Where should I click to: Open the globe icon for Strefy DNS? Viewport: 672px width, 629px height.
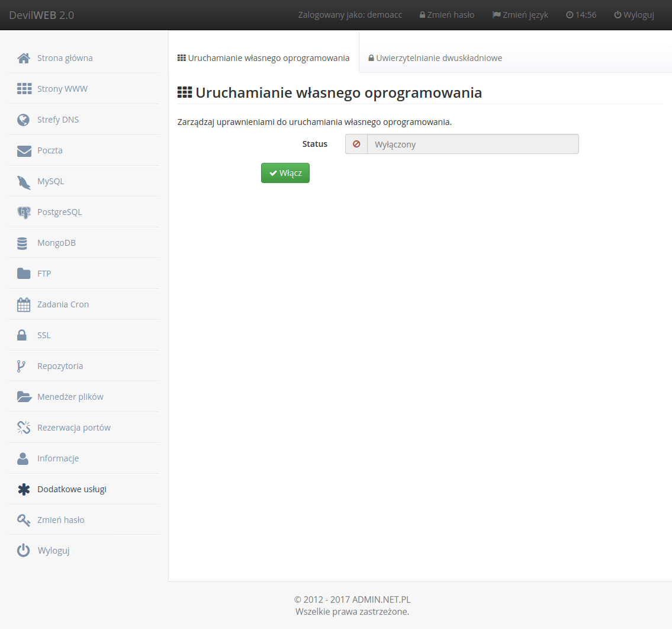pyautogui.click(x=24, y=120)
